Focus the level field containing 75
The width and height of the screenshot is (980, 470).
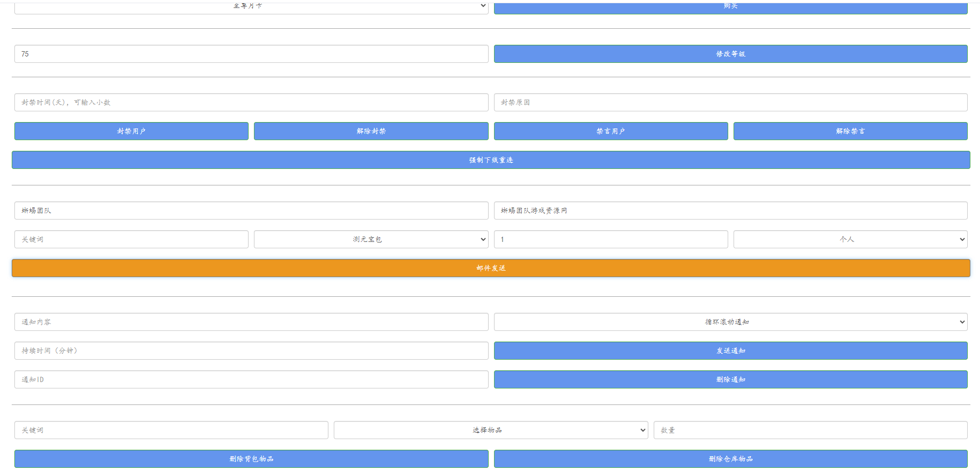(251, 54)
